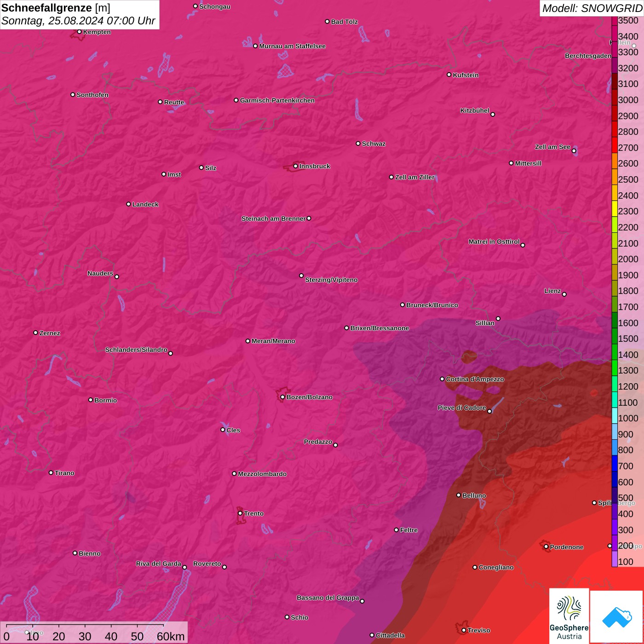The width and height of the screenshot is (644, 644).
Task: Click the Landeck marker dot
Action: click(x=128, y=204)
